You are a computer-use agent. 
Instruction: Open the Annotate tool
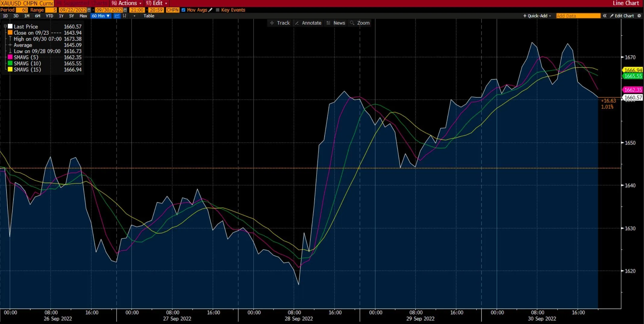pos(308,23)
